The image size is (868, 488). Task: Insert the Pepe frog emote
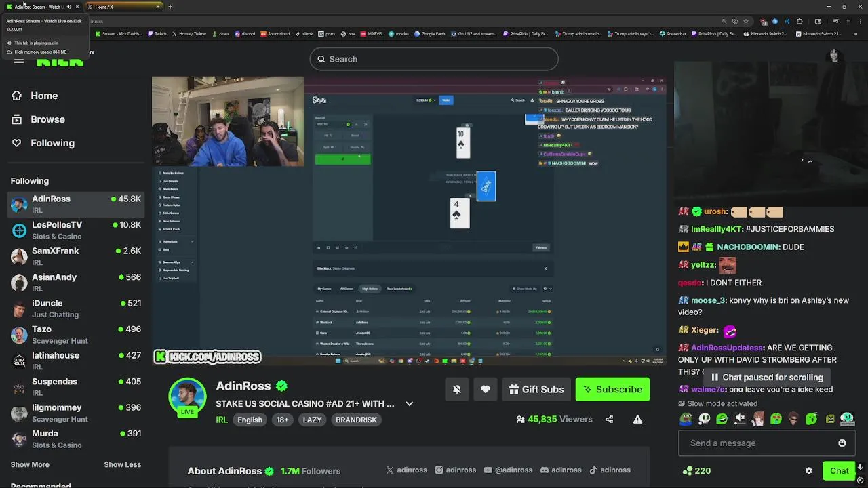[686, 420]
